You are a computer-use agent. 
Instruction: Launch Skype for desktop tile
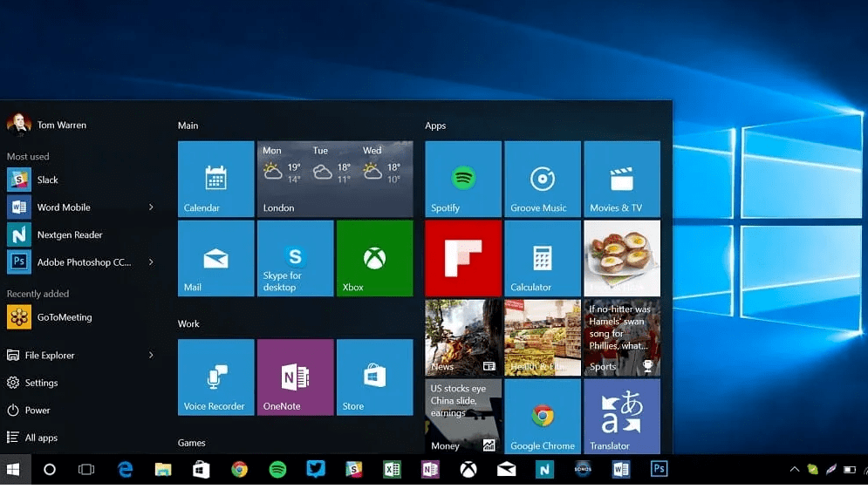tap(295, 258)
